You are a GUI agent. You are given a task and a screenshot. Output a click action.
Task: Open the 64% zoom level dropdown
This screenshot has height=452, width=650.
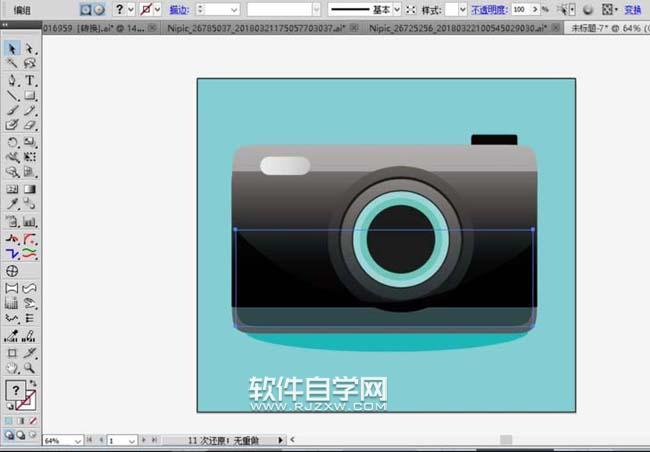point(78,440)
